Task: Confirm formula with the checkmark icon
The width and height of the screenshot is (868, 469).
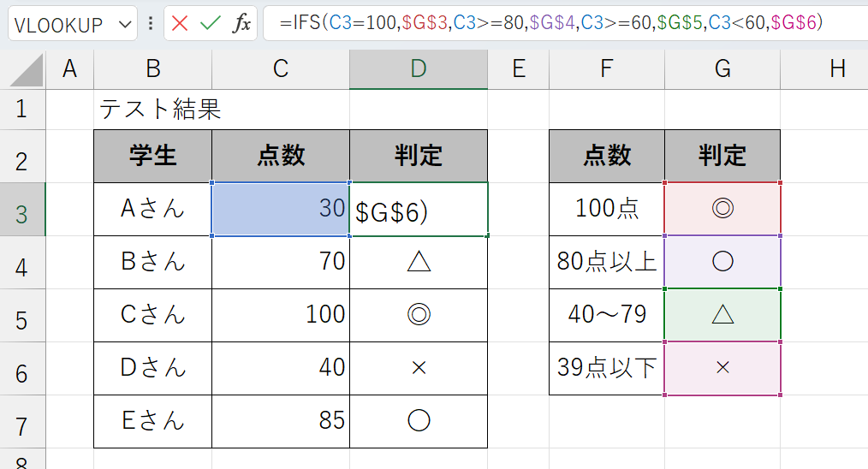Action: pos(210,23)
